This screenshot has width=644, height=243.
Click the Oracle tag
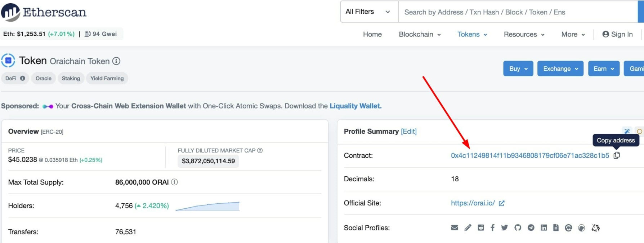tap(44, 78)
